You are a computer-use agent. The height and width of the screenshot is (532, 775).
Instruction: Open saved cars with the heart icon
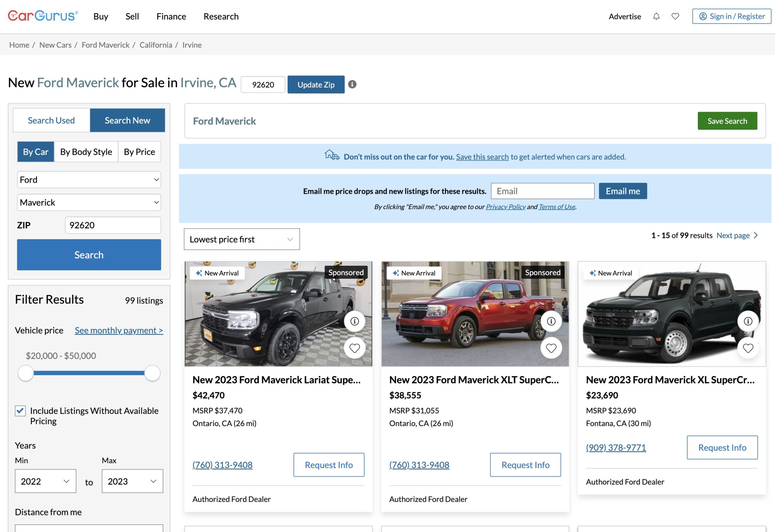pyautogui.click(x=675, y=16)
